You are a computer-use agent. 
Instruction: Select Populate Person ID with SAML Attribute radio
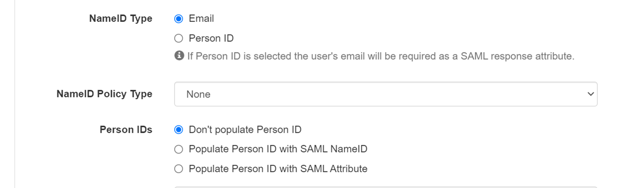click(x=179, y=169)
